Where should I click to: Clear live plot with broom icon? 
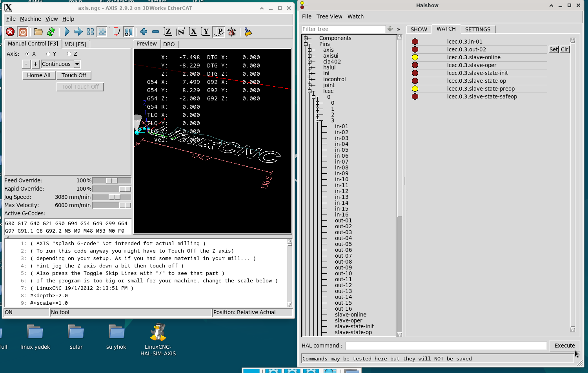click(x=248, y=32)
